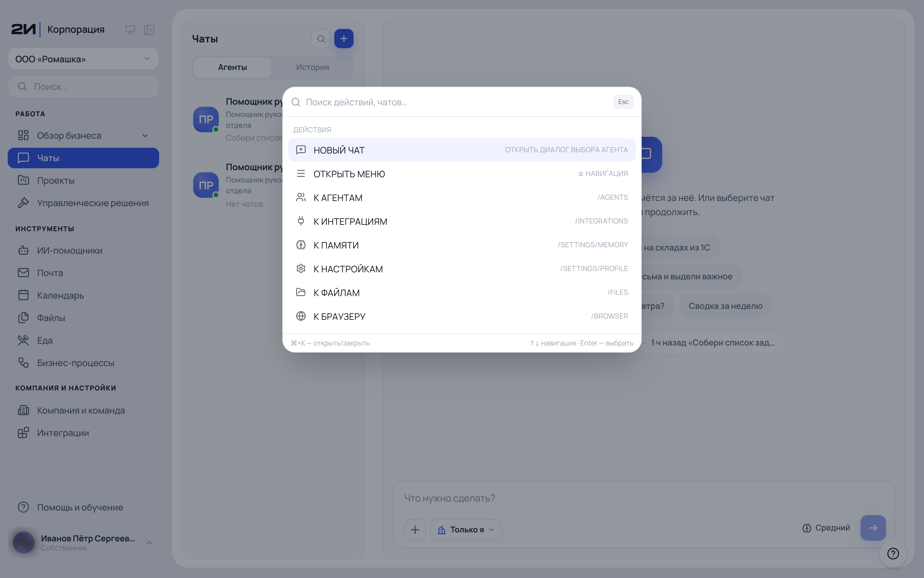Open Бизнес-процессы in sidebar

(x=83, y=363)
